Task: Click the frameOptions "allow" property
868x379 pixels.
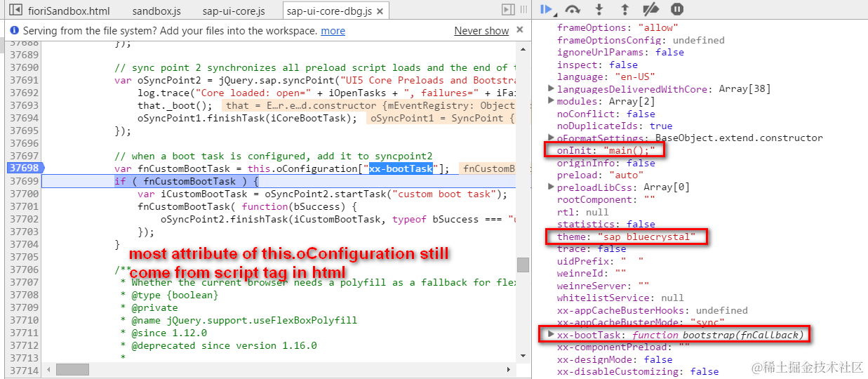Action: pos(617,27)
